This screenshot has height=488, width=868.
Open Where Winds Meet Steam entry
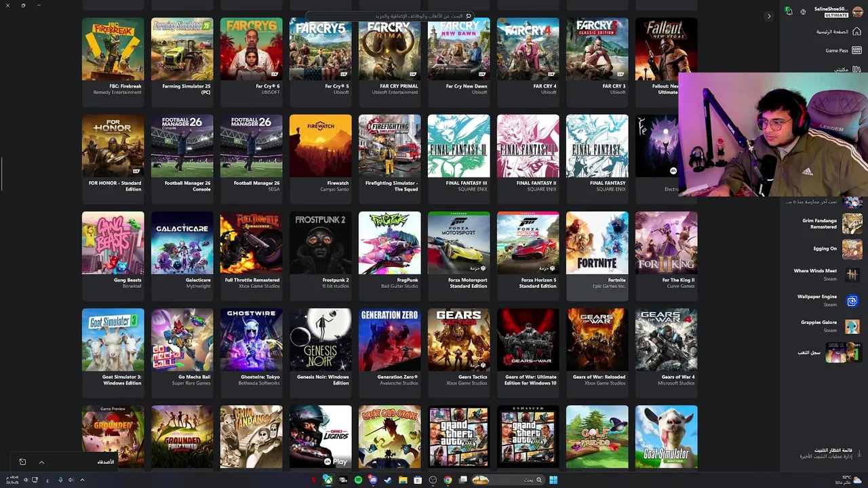pos(827,274)
